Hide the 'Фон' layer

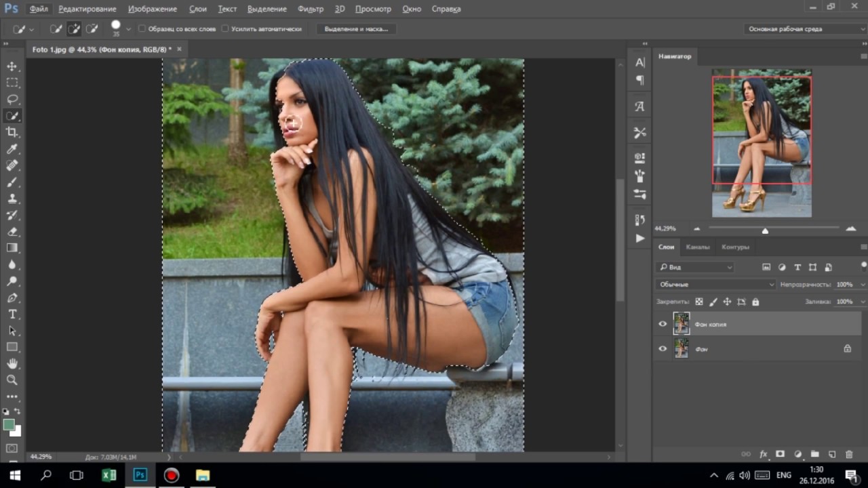tap(663, 348)
